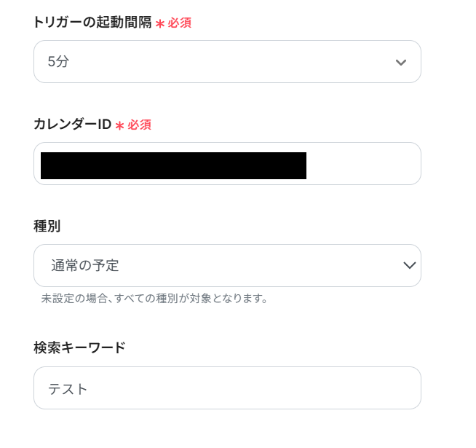Click the chevron arrow beside 5分
Screen dimensions: 476x448
click(400, 62)
